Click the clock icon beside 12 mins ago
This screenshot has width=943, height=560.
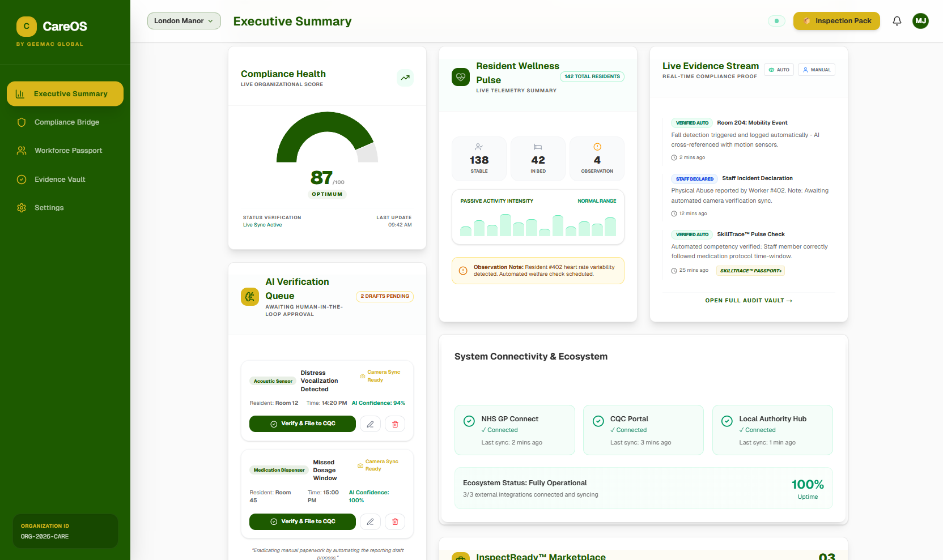pos(674,214)
